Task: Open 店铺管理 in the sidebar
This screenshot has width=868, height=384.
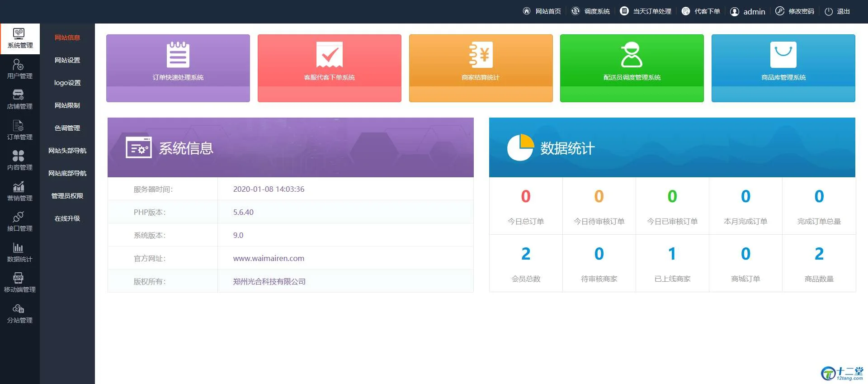Action: point(19,100)
